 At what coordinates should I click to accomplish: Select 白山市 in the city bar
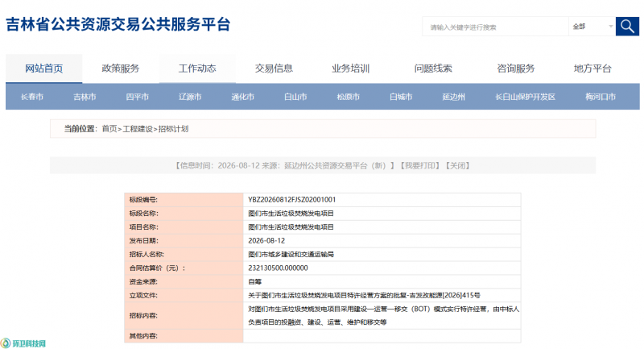pyautogui.click(x=295, y=97)
